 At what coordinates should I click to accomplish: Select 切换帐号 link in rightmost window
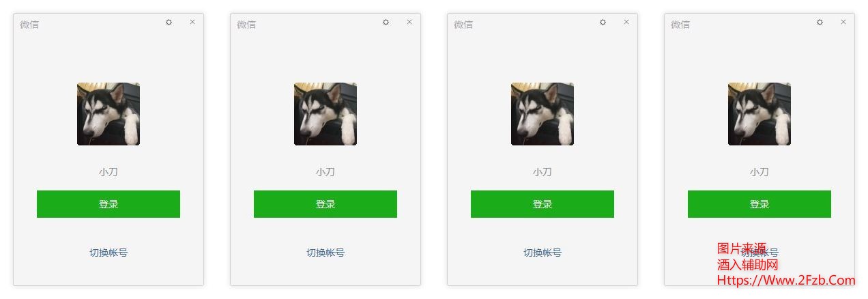point(759,253)
